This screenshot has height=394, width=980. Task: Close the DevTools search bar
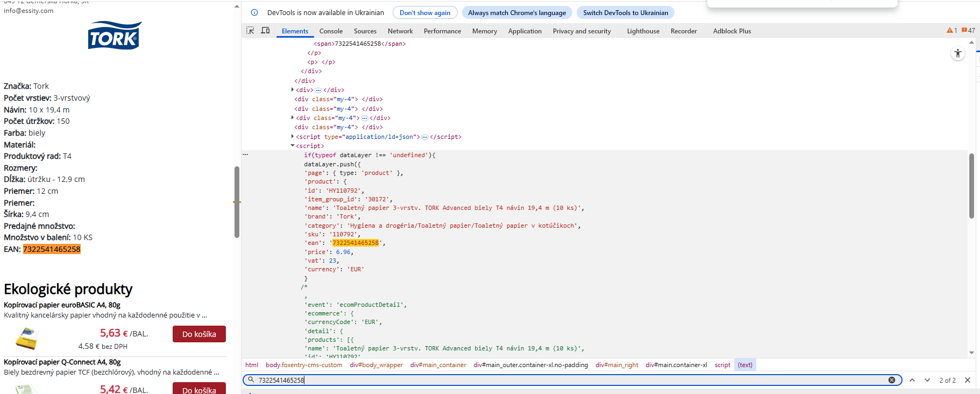pos(968,380)
